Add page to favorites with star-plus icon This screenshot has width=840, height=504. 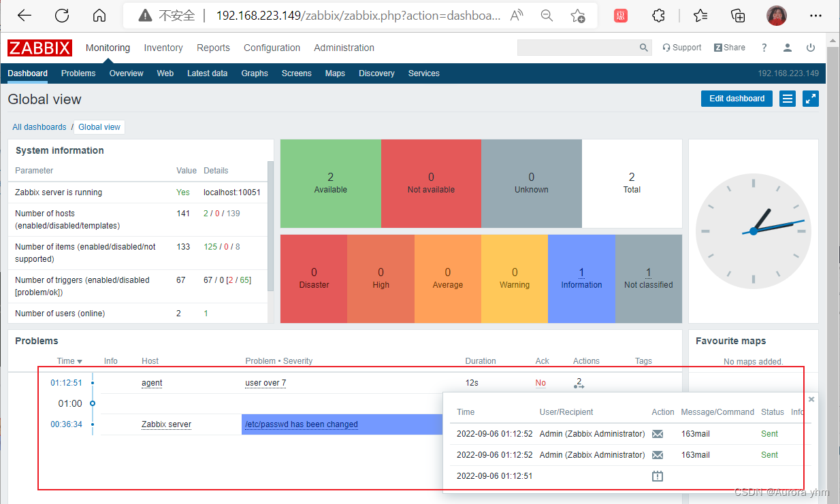578,15
